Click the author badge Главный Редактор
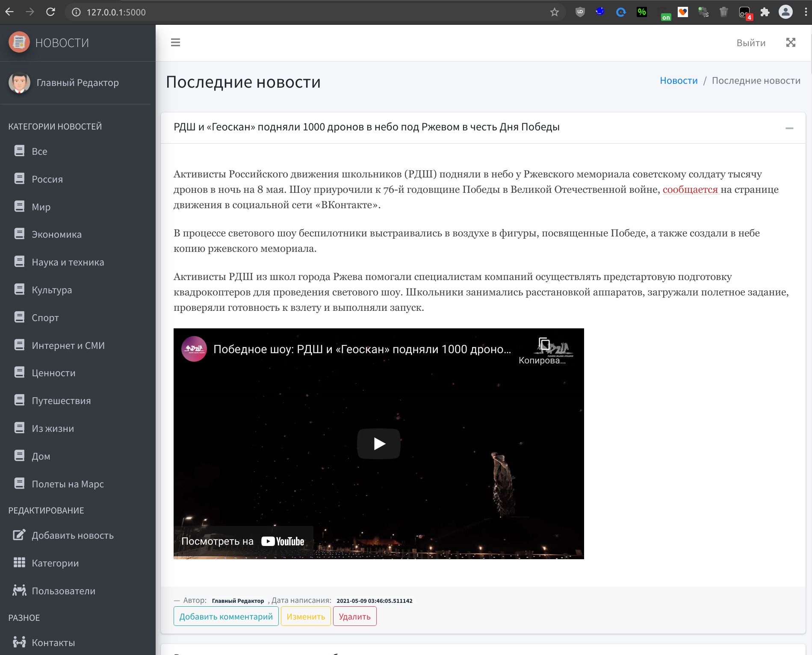The image size is (812, 655). tap(238, 601)
